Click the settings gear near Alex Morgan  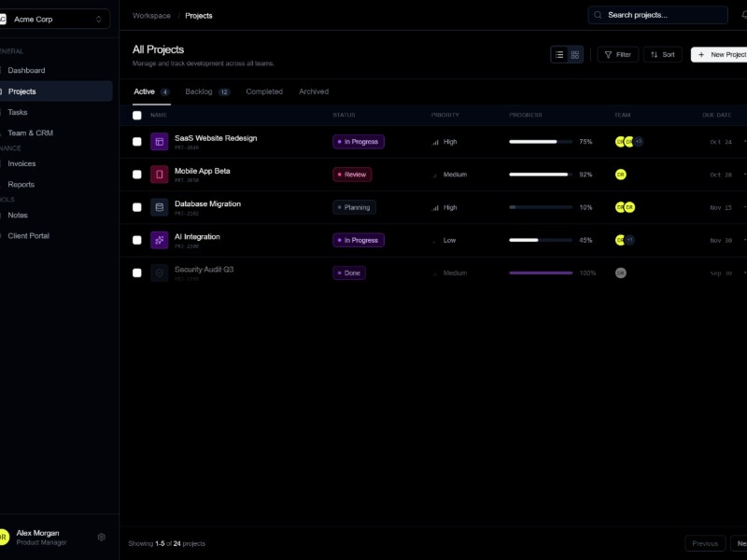click(x=102, y=537)
